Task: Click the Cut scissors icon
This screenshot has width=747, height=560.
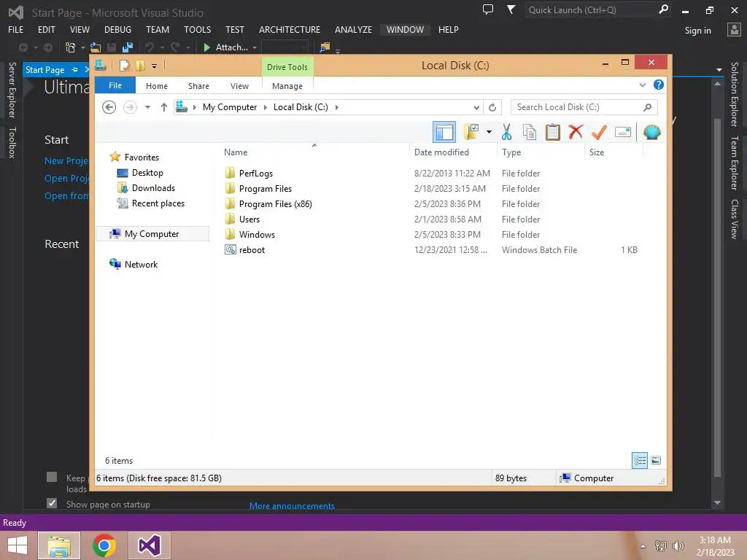Action: [506, 133]
